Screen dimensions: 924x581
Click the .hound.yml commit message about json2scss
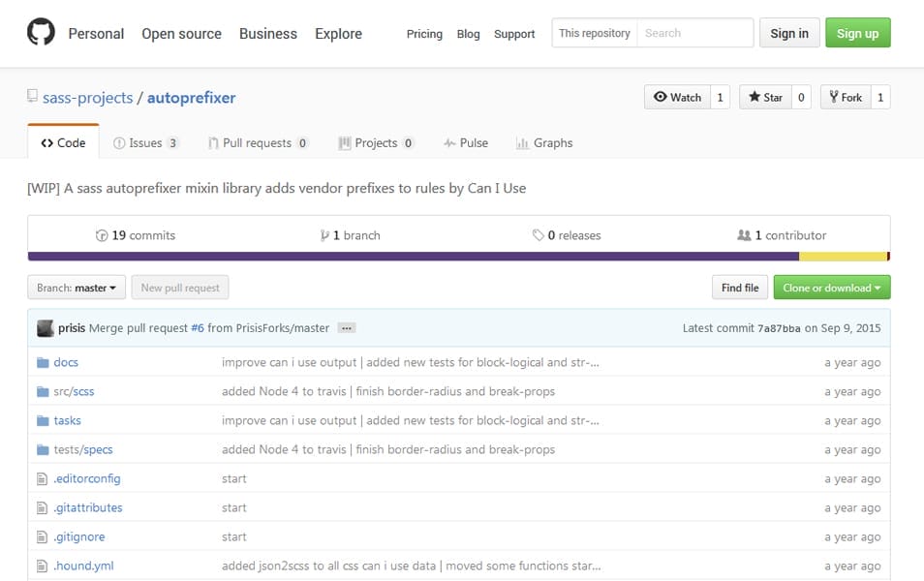tap(412, 566)
